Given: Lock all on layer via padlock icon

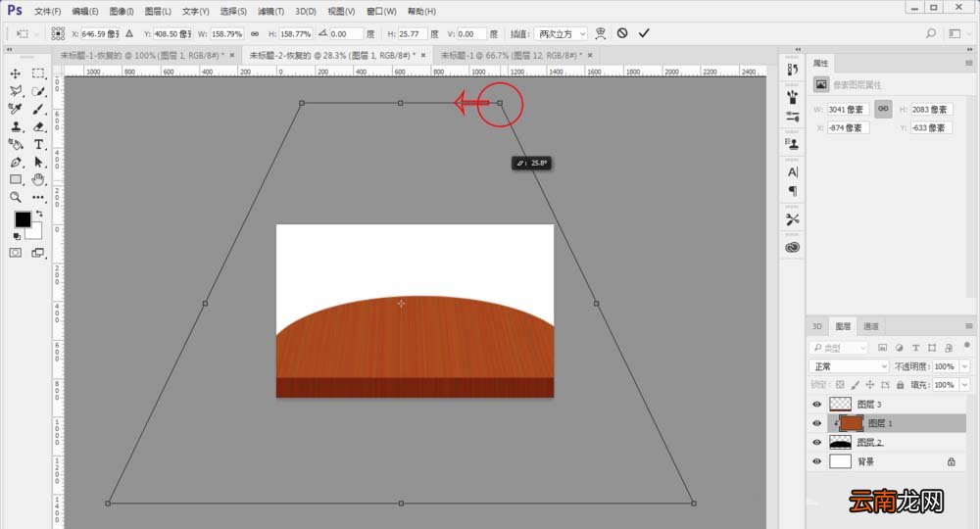Looking at the screenshot, I should pos(900,385).
